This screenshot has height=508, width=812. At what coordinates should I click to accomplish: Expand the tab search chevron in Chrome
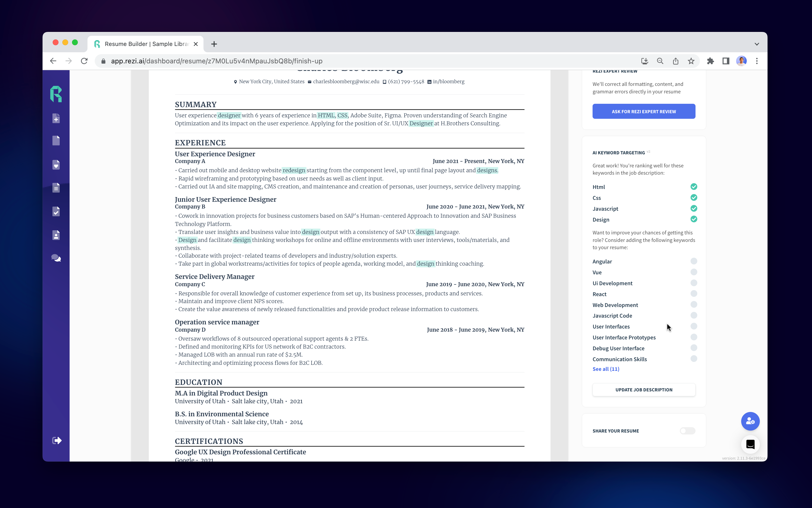pos(757,44)
